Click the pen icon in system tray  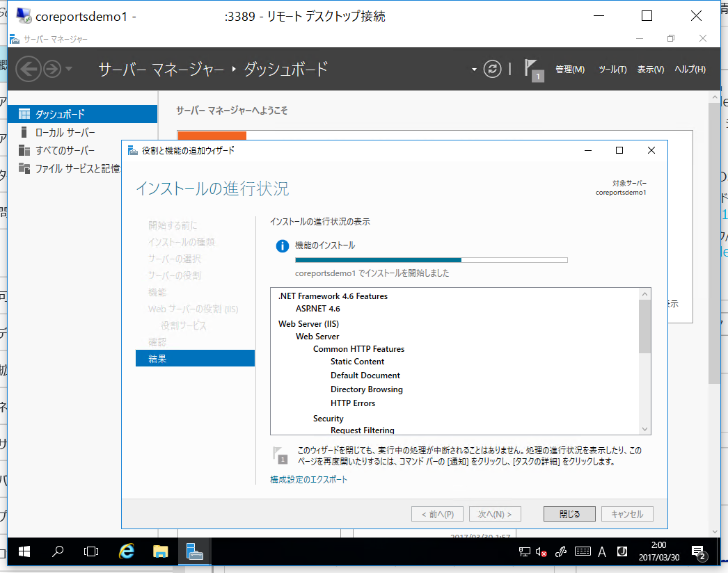pyautogui.click(x=561, y=551)
